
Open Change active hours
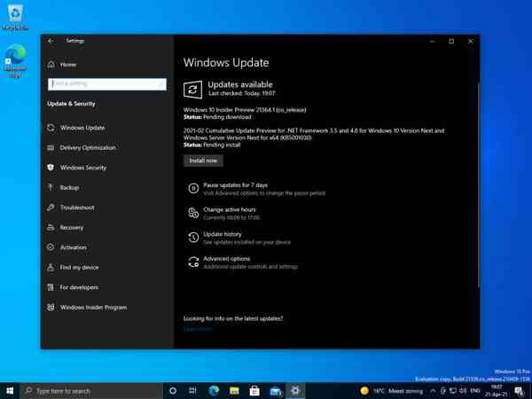[x=230, y=209]
